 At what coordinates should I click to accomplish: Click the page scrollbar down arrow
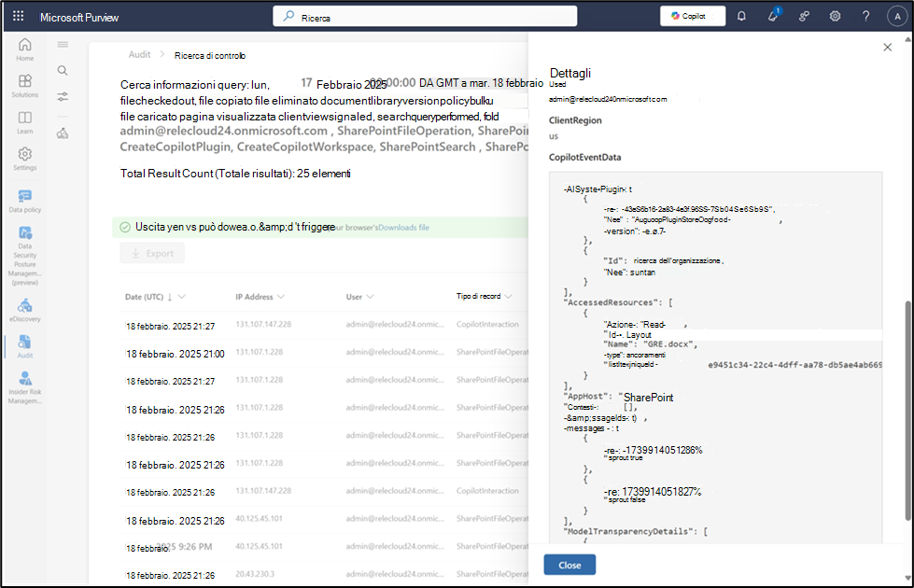coord(907,578)
